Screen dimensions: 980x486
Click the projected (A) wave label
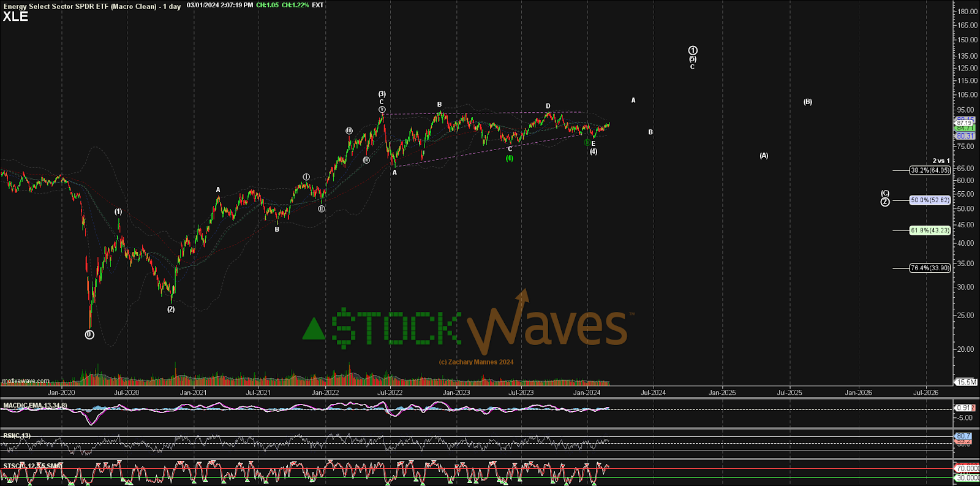pyautogui.click(x=764, y=156)
